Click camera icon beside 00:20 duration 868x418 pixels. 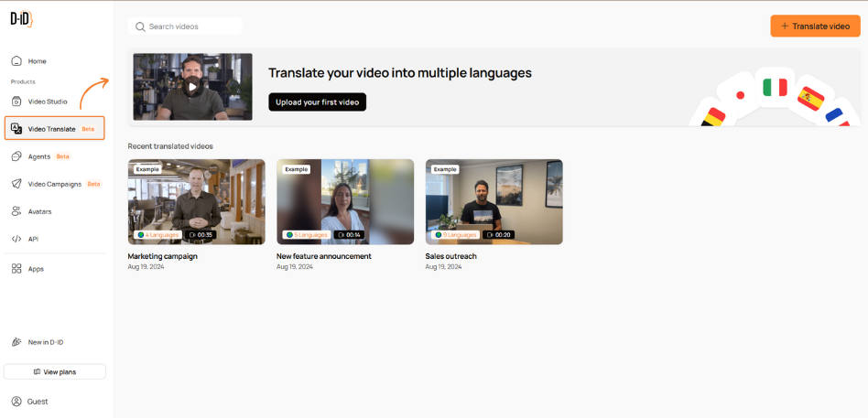(490, 234)
